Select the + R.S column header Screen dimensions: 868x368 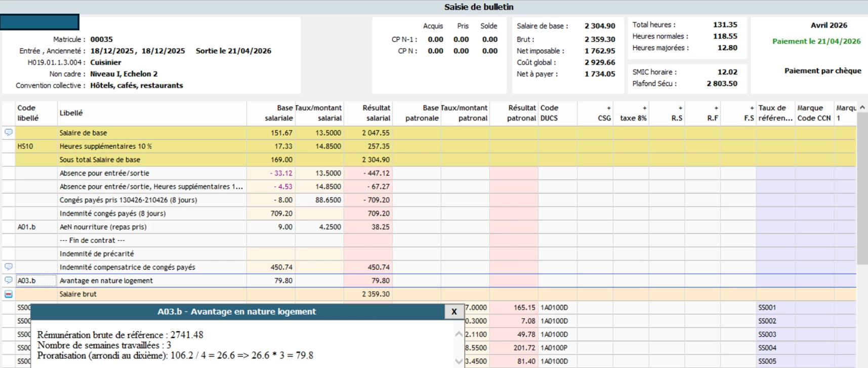point(667,113)
